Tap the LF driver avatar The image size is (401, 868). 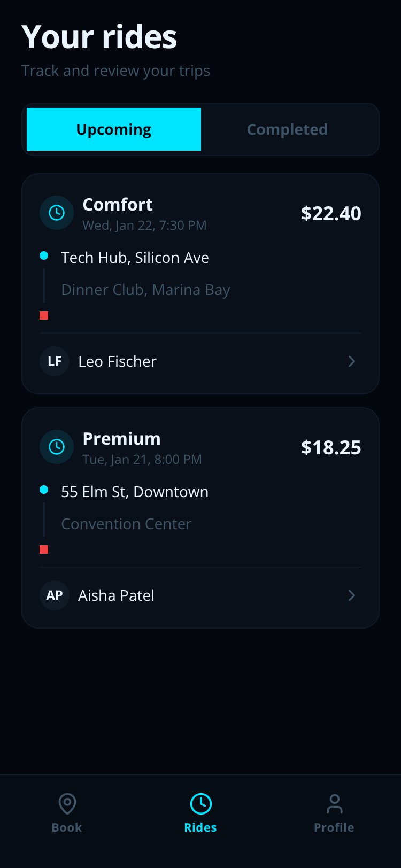(55, 361)
